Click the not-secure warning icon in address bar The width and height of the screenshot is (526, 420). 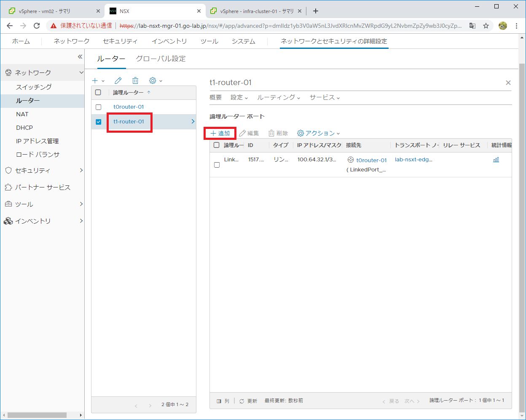coord(54,26)
